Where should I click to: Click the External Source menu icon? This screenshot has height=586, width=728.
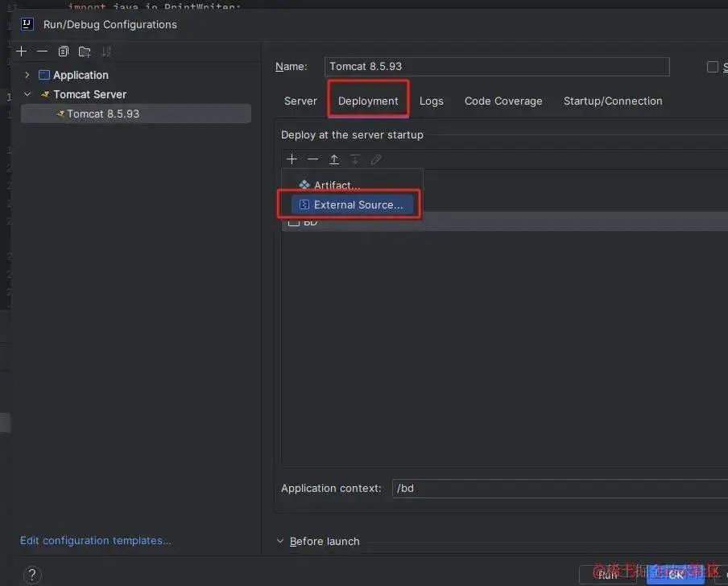[304, 204]
